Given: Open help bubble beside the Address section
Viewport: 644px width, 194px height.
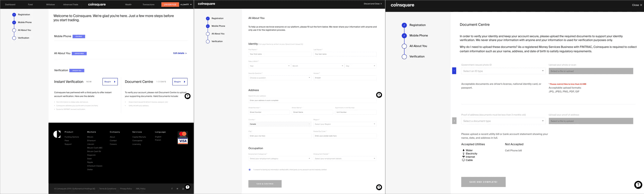Looking at the screenshot, I should coord(379,95).
